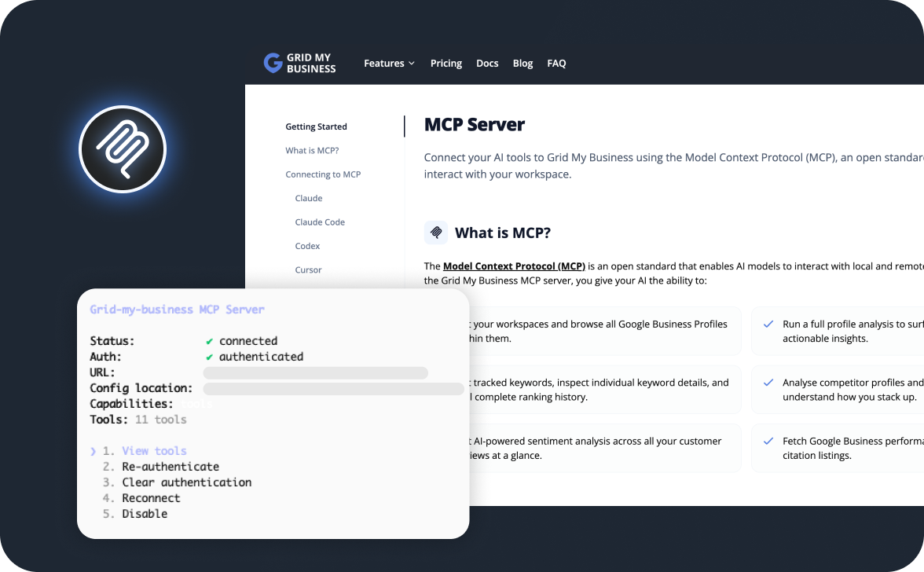Open the Docs menu item
Image resolution: width=924 pixels, height=572 pixels.
[x=487, y=63]
